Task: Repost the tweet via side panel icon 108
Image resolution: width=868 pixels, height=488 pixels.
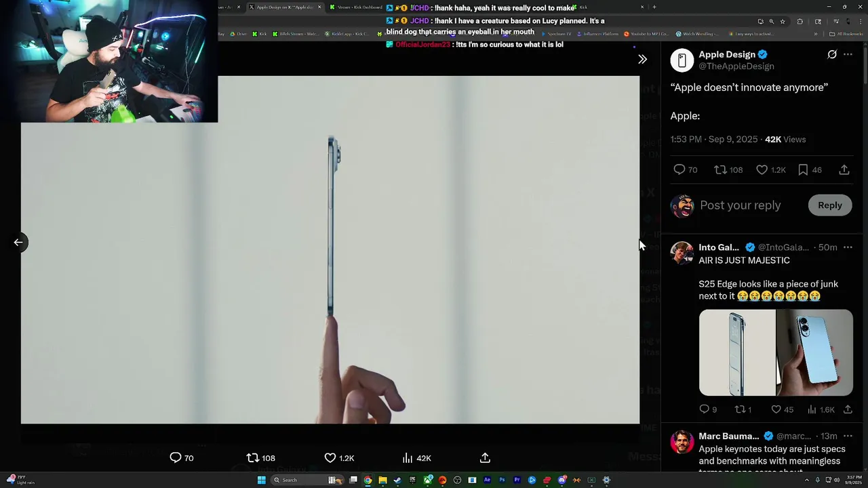Action: (728, 169)
